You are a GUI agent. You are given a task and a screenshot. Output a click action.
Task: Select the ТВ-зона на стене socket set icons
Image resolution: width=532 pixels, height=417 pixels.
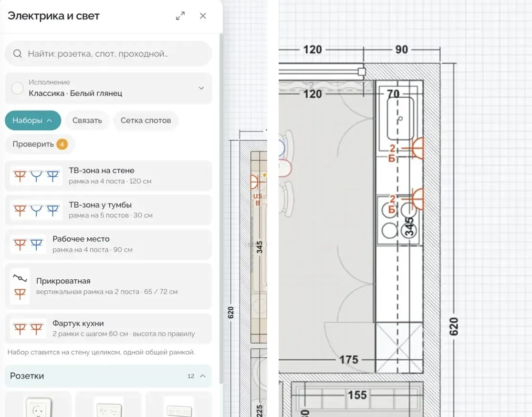click(x=36, y=175)
